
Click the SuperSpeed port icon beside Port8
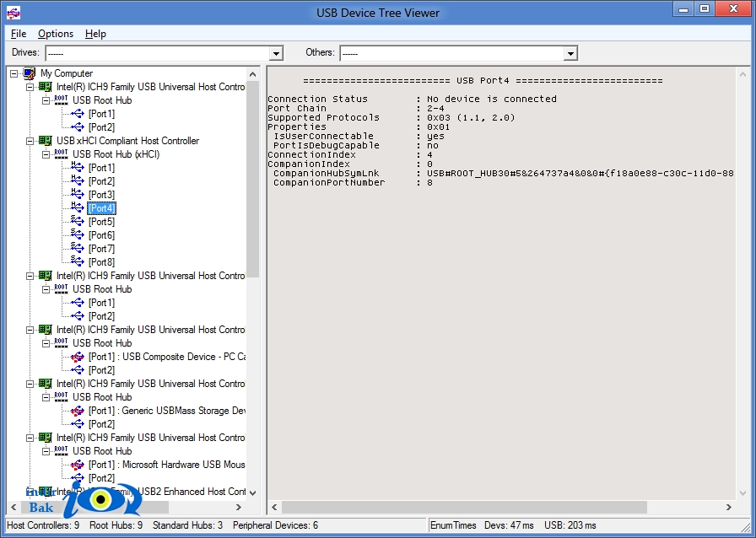click(x=77, y=261)
